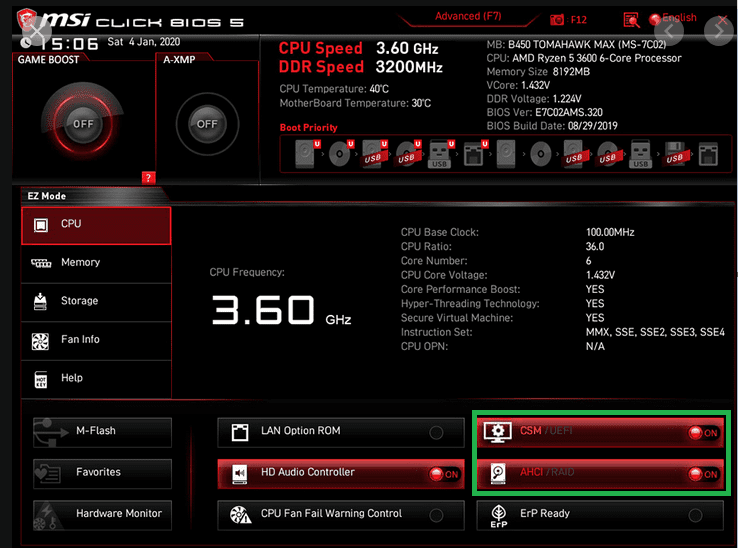The width and height of the screenshot is (738, 548).
Task: Open the Storage tab
Action: tap(96, 302)
